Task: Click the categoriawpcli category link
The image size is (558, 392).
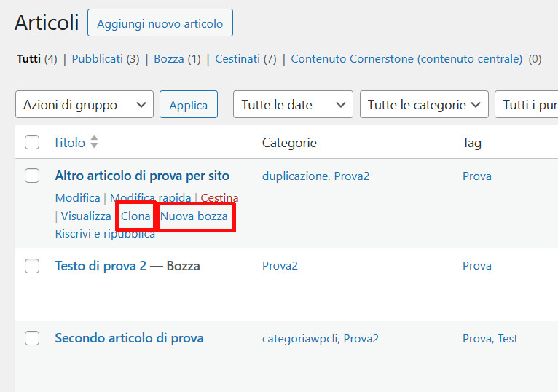Action: click(299, 339)
